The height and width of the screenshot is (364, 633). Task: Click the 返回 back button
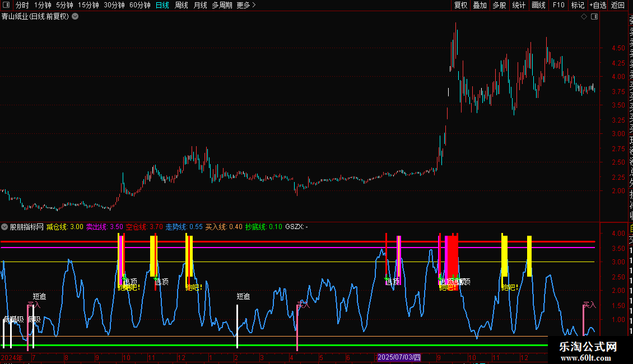pyautogui.click(x=618, y=5)
